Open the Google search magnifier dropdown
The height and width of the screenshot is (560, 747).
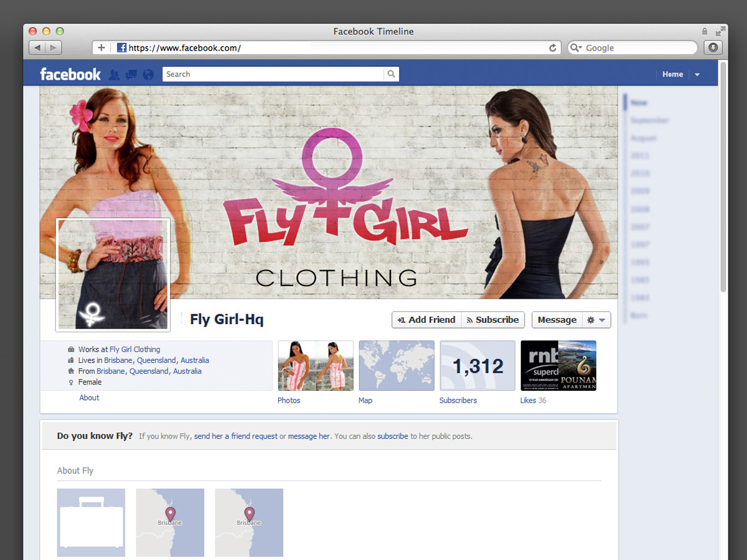[576, 48]
